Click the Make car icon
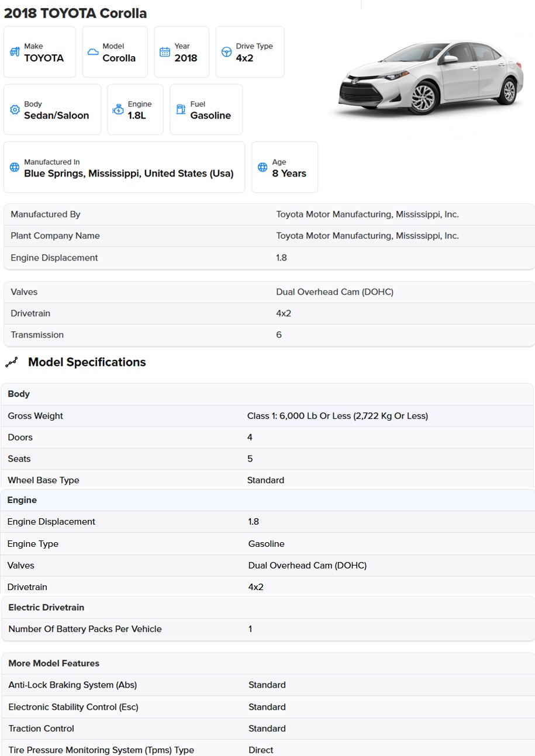This screenshot has width=535, height=756. click(15, 52)
